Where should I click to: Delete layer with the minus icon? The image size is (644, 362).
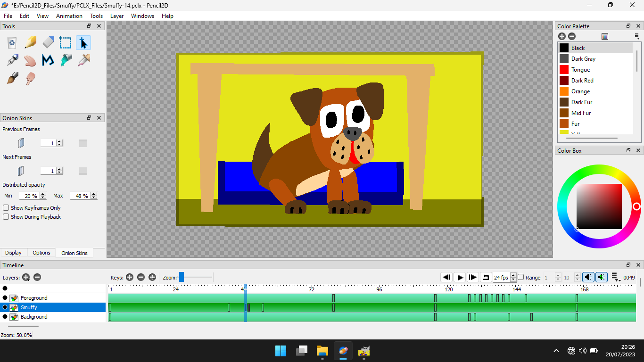click(37, 277)
